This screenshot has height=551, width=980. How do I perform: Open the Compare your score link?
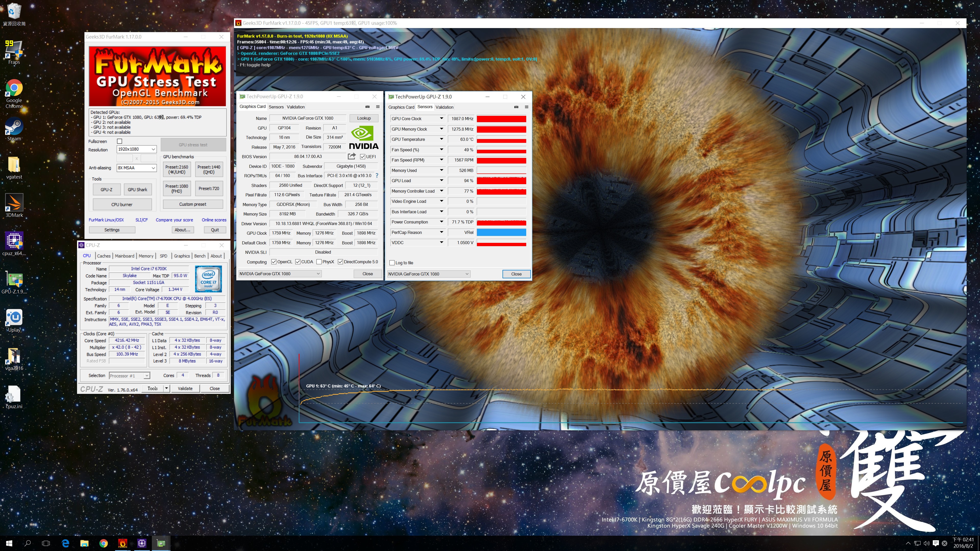174,220
